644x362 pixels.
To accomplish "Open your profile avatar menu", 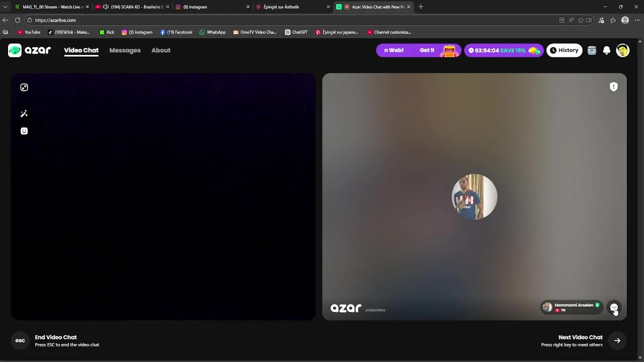I will (623, 50).
